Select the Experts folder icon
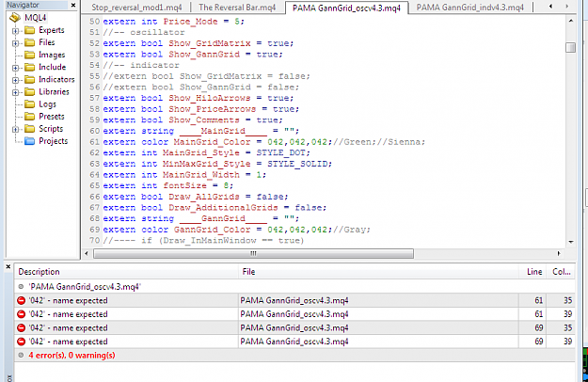The image size is (588, 382). pos(29,30)
